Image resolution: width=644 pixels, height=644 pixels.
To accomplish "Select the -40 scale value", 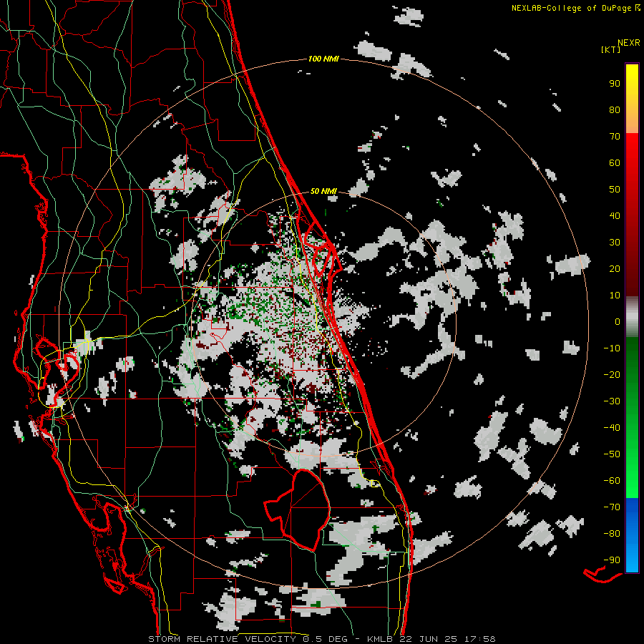I will [612, 428].
